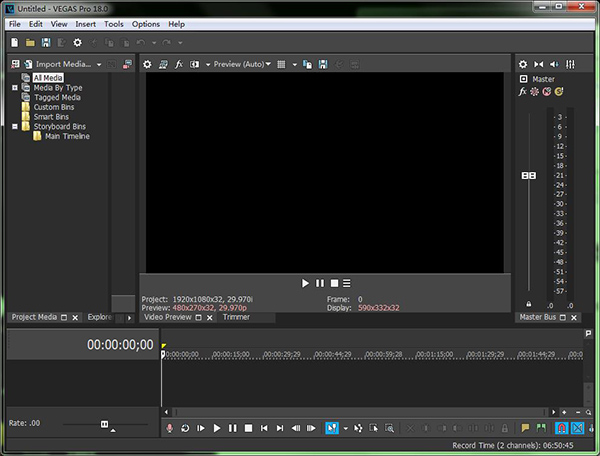Open Video Output FX in preview toolbar
Viewport: 600px width, 456px height.
179,64
